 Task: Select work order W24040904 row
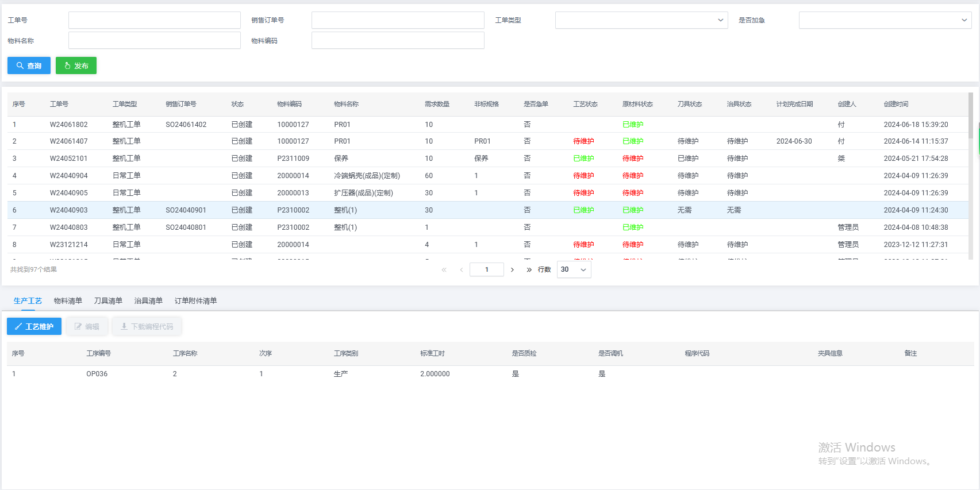pyautogui.click(x=487, y=176)
